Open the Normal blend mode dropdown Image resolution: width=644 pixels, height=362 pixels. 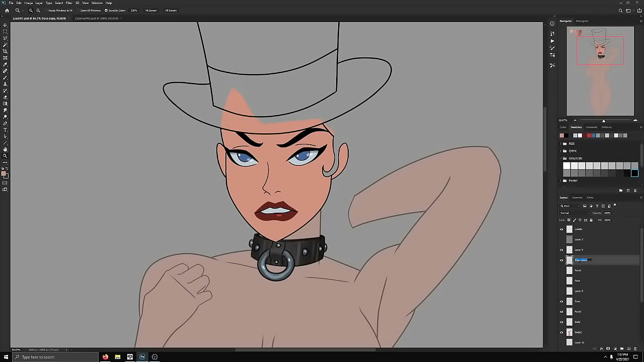pyautogui.click(x=574, y=213)
